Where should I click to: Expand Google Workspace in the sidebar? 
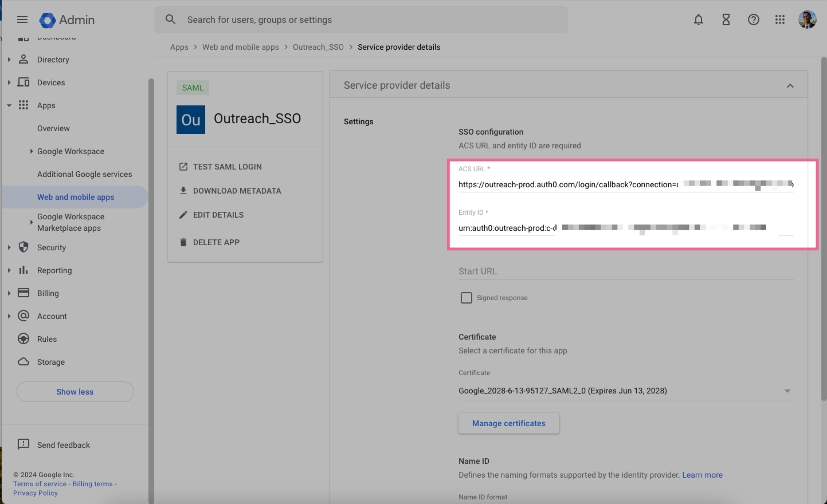tap(32, 151)
